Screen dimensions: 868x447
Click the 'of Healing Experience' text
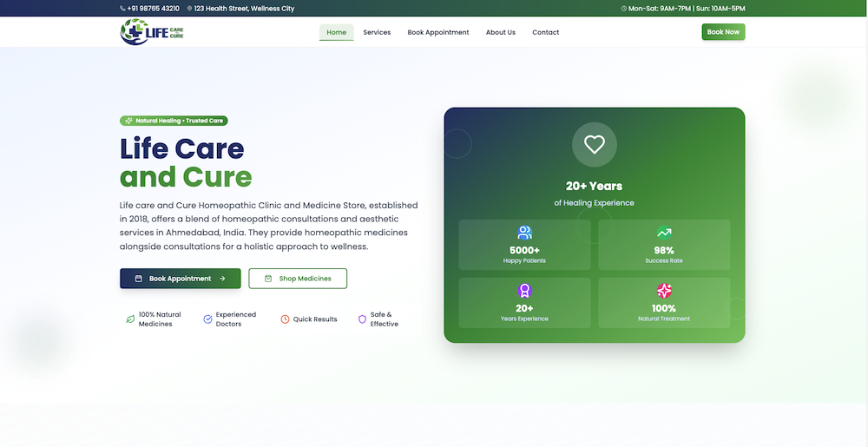click(594, 203)
